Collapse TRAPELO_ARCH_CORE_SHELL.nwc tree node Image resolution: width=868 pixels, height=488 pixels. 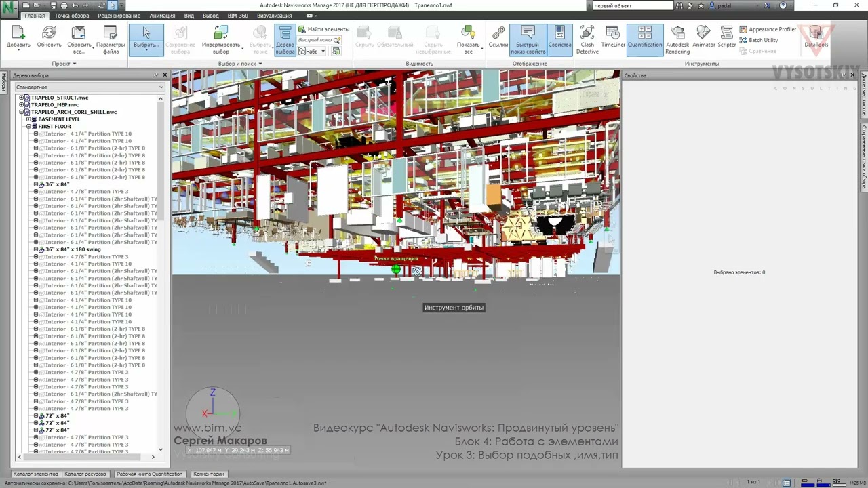click(22, 112)
